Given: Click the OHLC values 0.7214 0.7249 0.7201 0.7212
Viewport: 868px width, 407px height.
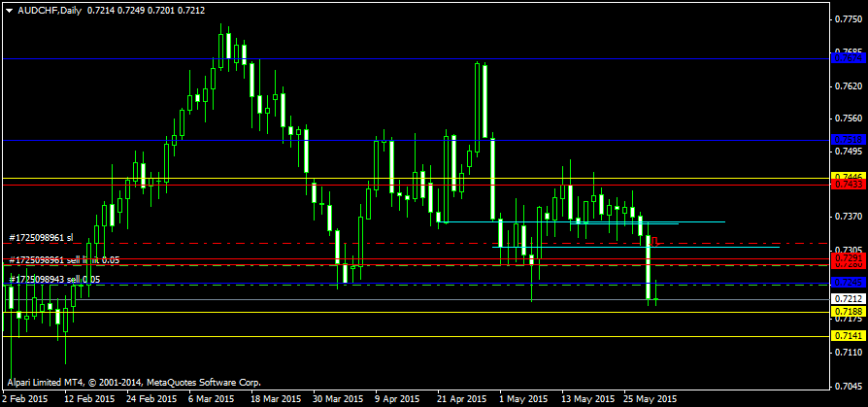Looking at the screenshot, I should [145, 11].
